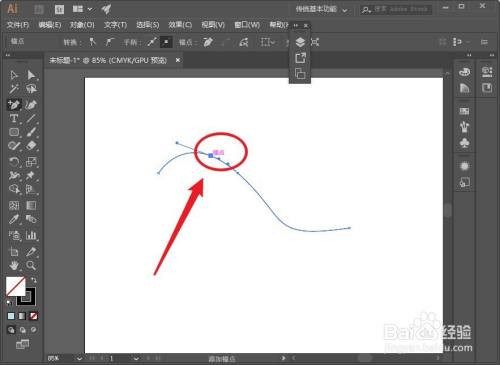The width and height of the screenshot is (500, 365).
Task: Swap fill and stroke colors
Action: coord(34,280)
